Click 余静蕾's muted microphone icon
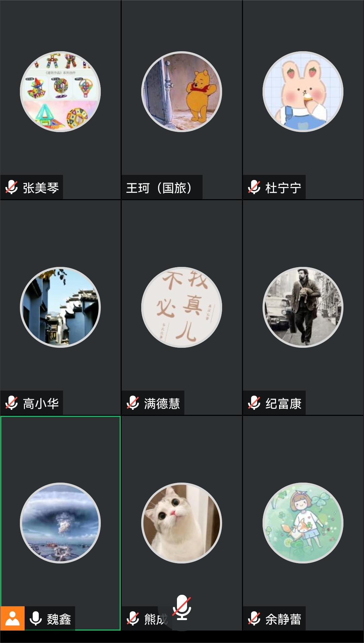 click(254, 618)
